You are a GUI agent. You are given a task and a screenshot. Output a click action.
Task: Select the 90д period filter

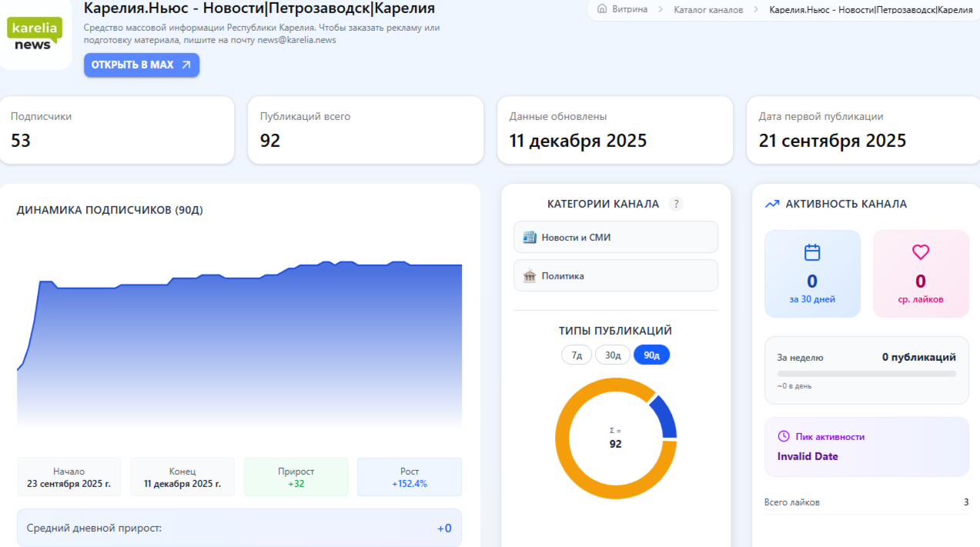pos(651,355)
